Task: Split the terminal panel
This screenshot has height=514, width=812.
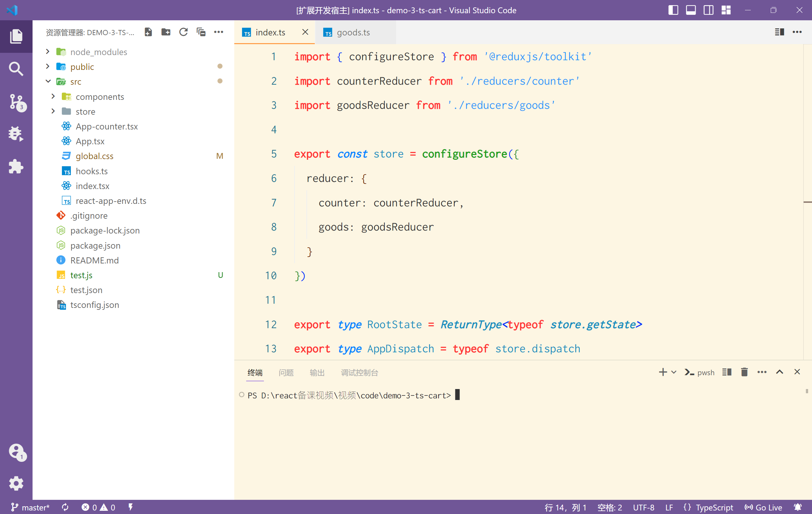Action: pyautogui.click(x=727, y=372)
